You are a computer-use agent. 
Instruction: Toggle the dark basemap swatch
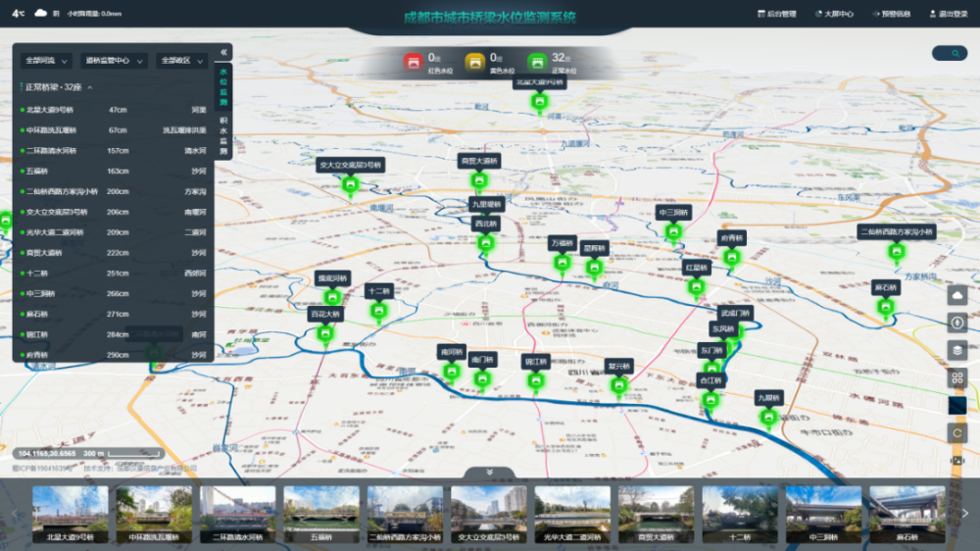[x=956, y=405]
